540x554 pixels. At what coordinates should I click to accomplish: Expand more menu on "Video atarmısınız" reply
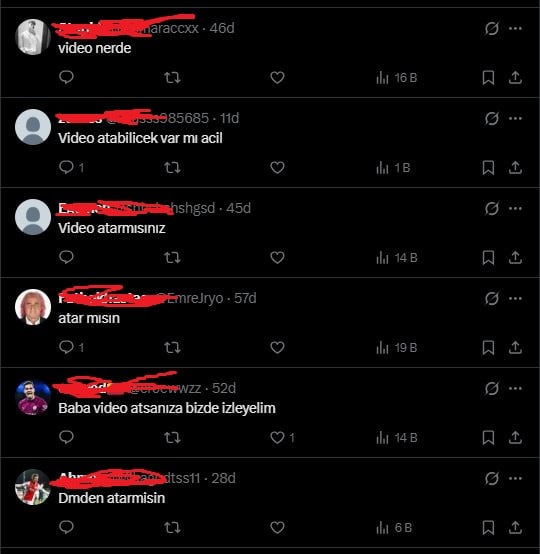coord(515,208)
